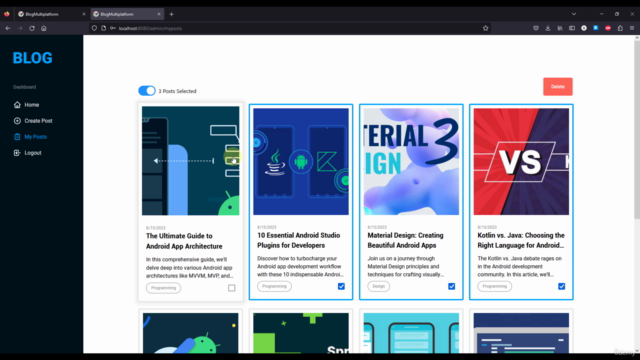
Task: Choose the Logout sidebar label
Action: click(x=33, y=153)
